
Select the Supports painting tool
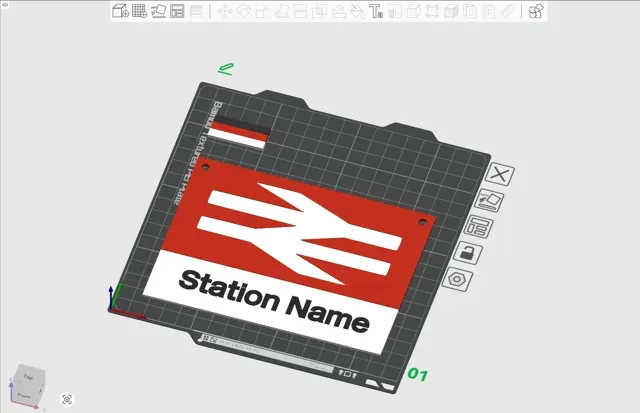[338, 11]
